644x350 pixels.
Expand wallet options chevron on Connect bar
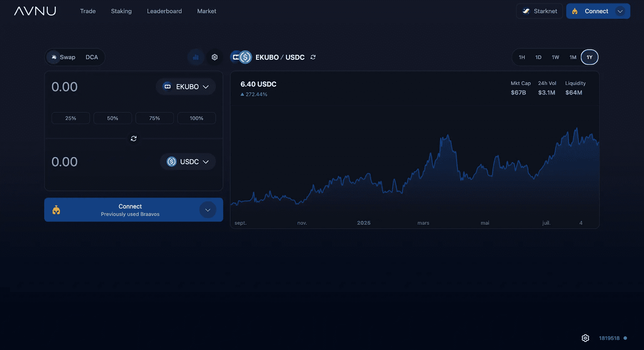coord(208,210)
